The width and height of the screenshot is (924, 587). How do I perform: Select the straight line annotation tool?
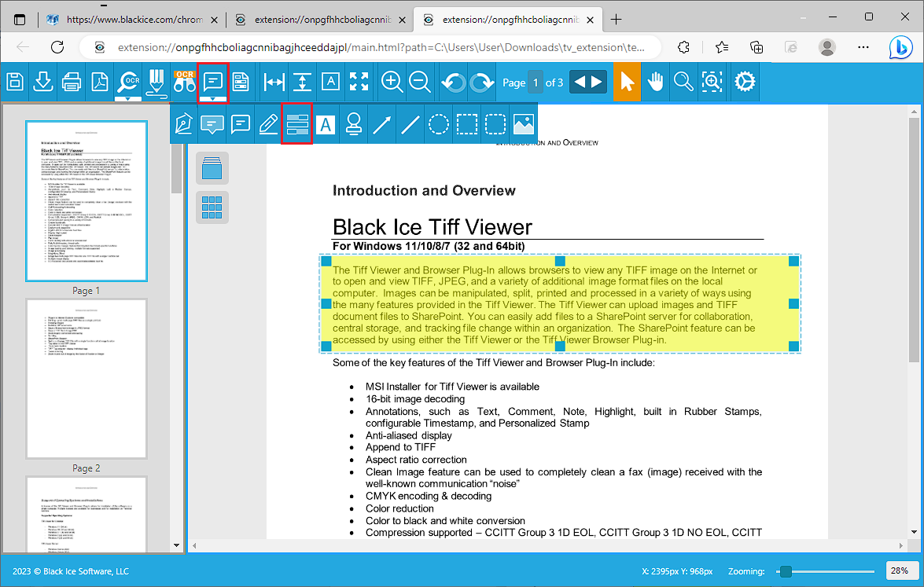tap(410, 124)
